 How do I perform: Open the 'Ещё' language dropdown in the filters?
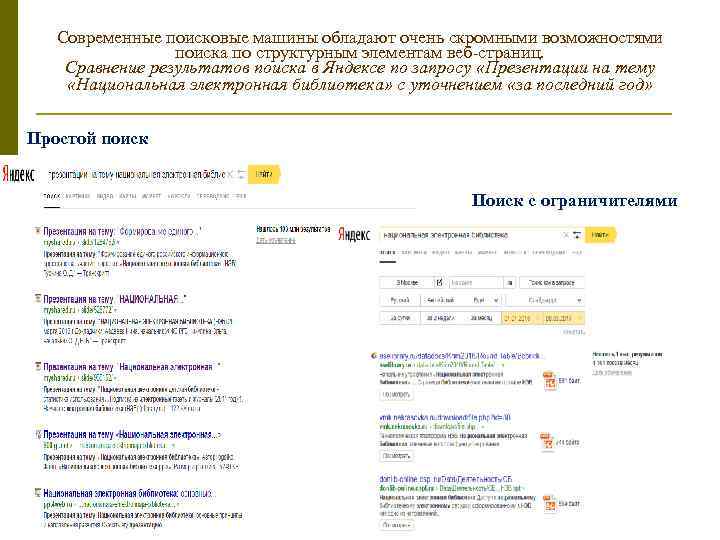coord(482,300)
